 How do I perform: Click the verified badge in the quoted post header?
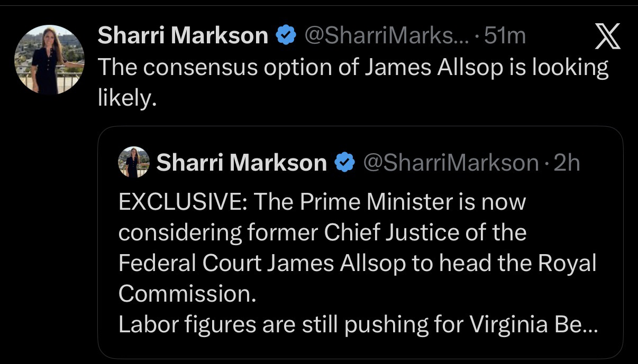[345, 163]
